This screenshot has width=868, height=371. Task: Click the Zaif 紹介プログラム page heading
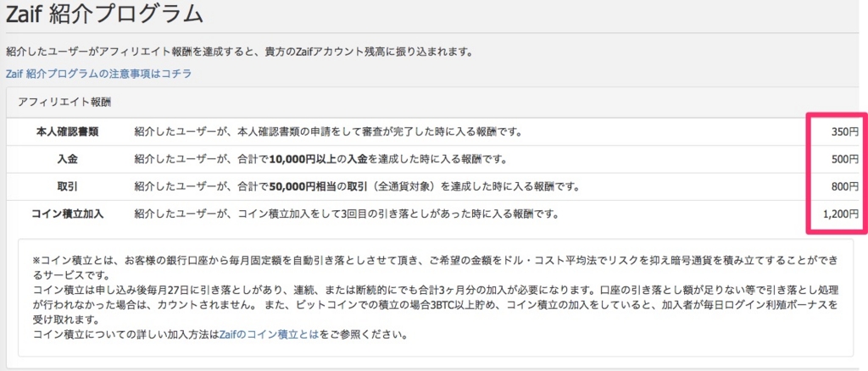point(104,15)
